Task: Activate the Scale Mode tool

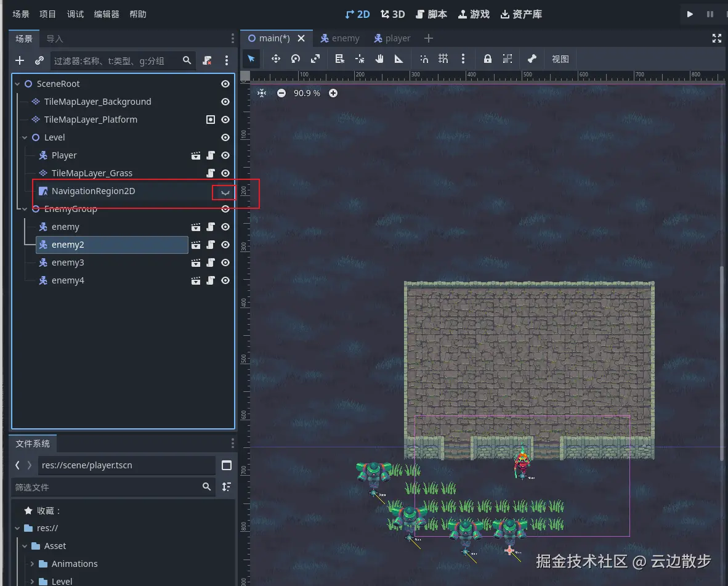Action: click(315, 59)
